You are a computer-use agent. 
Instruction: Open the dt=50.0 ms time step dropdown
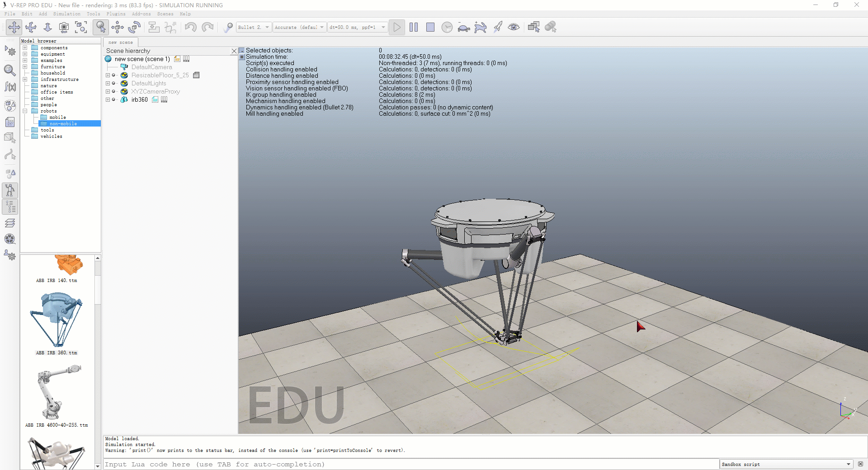click(358, 27)
